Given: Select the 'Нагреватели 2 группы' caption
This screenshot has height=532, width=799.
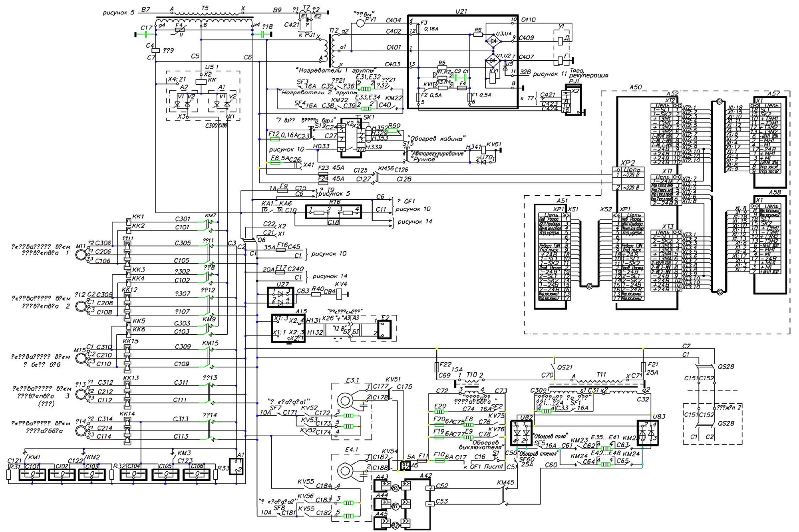Looking at the screenshot, I should click(x=320, y=92).
